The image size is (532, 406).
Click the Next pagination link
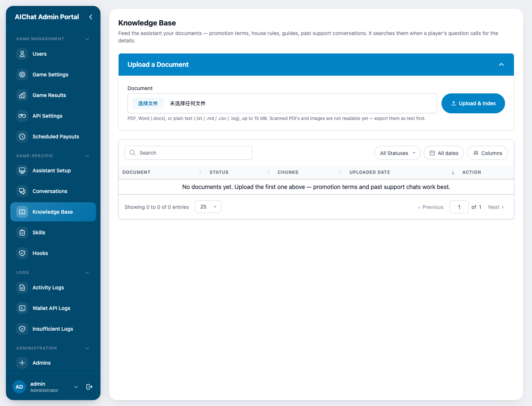[496, 207]
